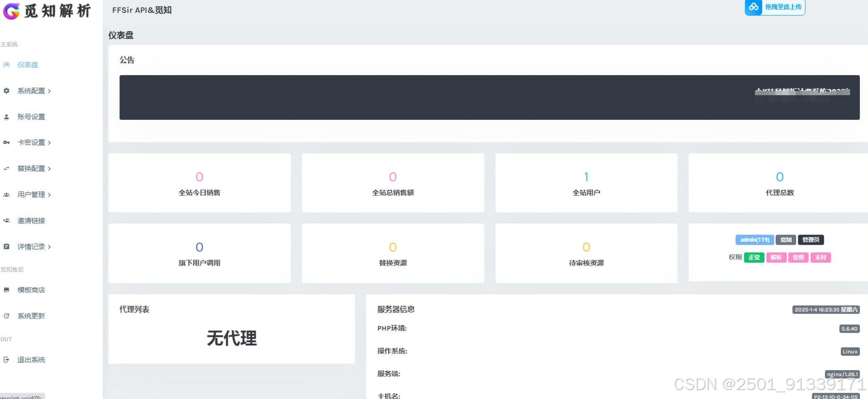Image resolution: width=868 pixels, height=399 pixels.
Task: Click the gear icon next to 系统配置
Action: 6,91
